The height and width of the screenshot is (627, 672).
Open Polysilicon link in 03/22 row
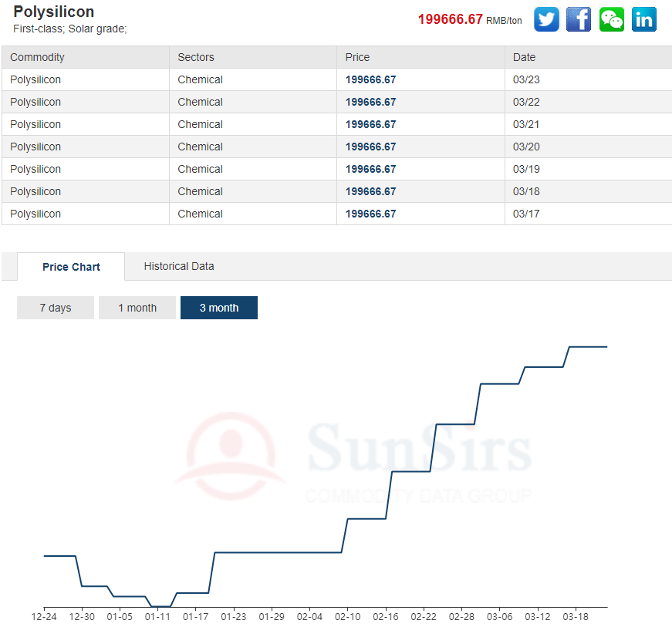pyautogui.click(x=35, y=102)
